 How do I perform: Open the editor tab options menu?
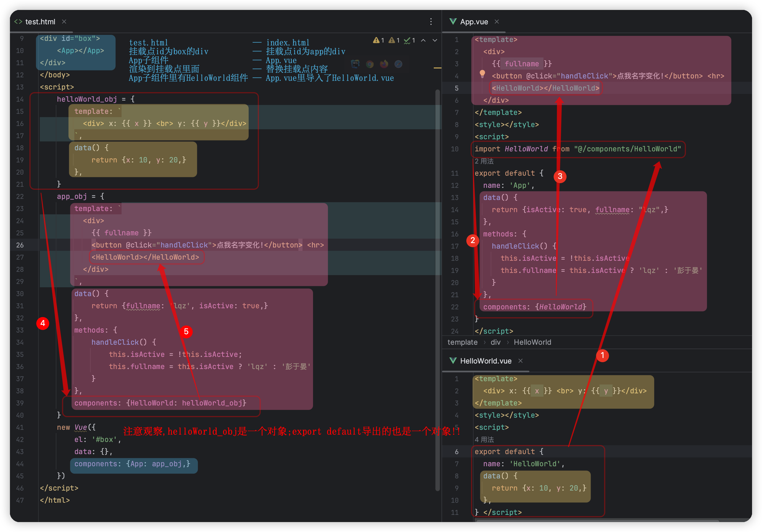coord(431,22)
